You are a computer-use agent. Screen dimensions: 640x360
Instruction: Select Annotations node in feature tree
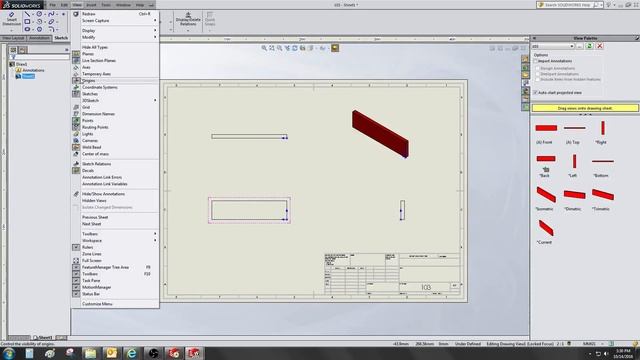(x=33, y=70)
